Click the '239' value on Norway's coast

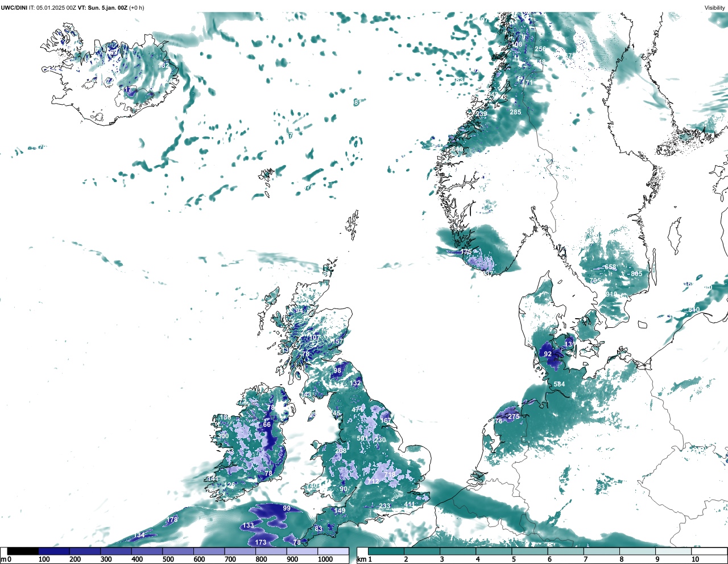pyautogui.click(x=481, y=114)
